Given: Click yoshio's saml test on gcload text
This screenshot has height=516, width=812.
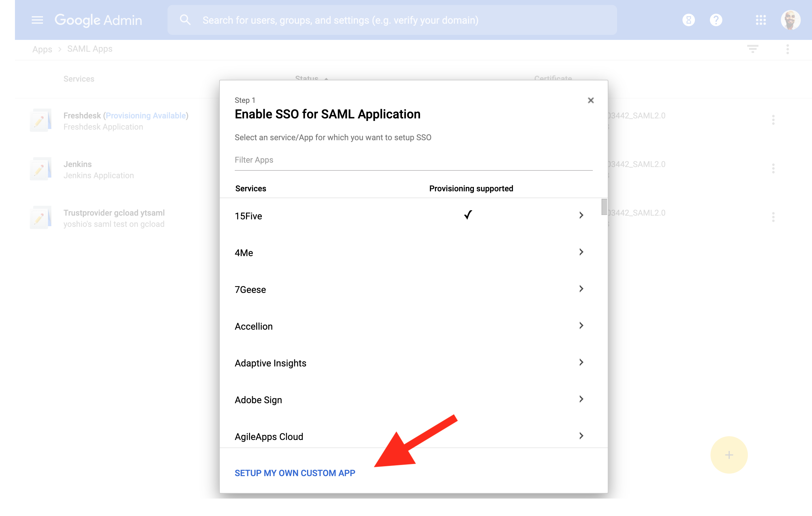Looking at the screenshot, I should point(114,224).
